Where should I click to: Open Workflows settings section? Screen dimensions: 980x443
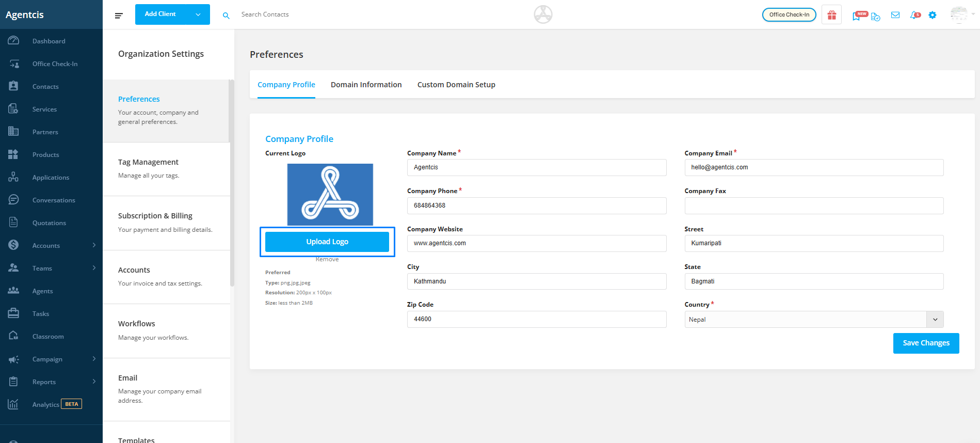click(166, 331)
